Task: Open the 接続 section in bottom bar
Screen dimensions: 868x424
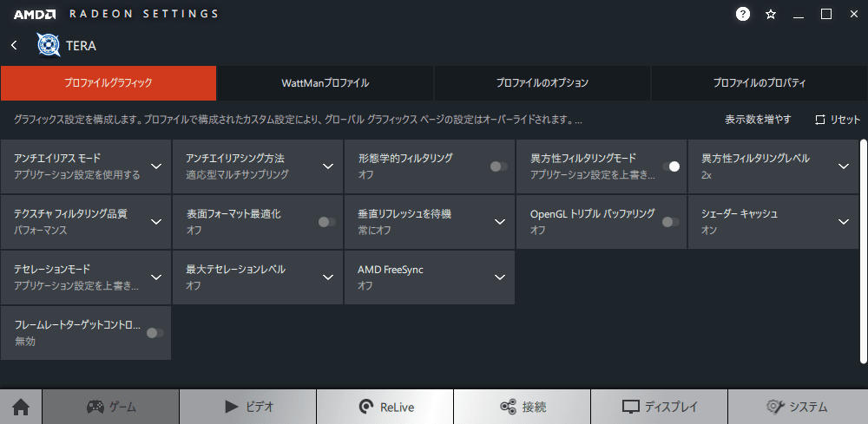Action: 523,407
